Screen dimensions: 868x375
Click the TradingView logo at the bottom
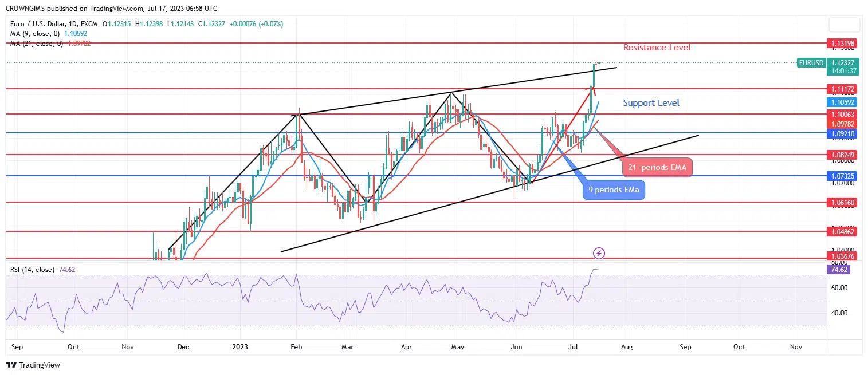[33, 365]
